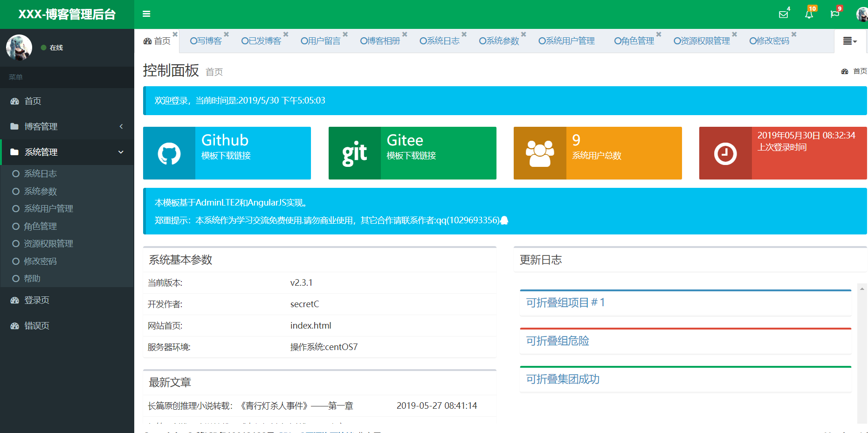
Task: Expand the 可折叠组危险 panel
Action: point(558,341)
